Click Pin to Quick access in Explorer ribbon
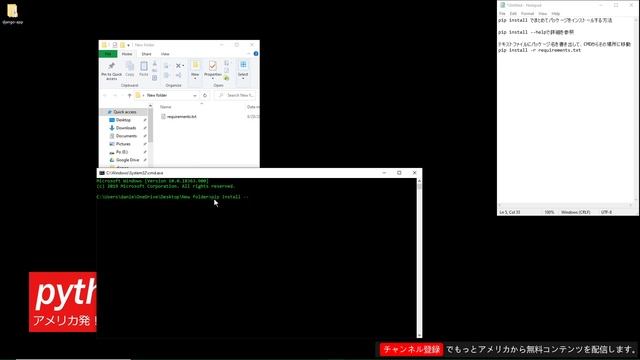This screenshot has height=360, width=640. tap(111, 71)
